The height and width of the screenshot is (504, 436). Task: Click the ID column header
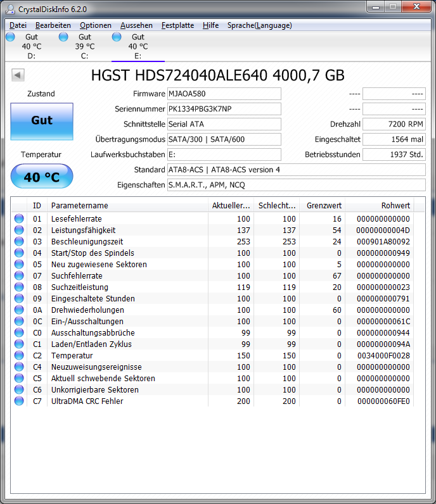pos(37,206)
